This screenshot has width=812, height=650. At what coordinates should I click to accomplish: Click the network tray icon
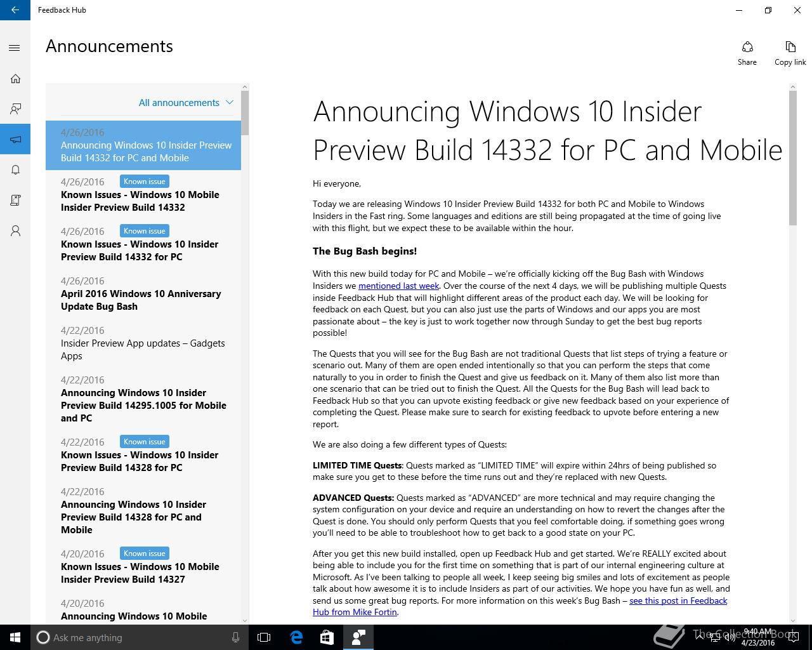point(715,638)
